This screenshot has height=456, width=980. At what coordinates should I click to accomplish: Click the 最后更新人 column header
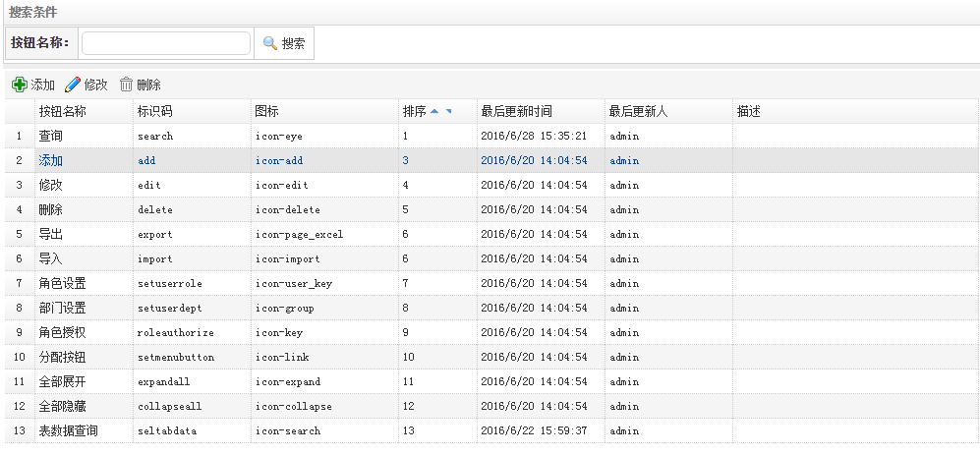click(638, 111)
